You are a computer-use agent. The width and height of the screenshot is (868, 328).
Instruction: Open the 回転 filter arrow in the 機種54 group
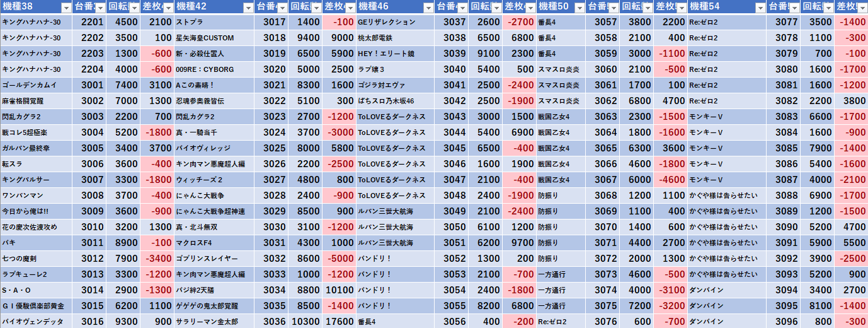pyautogui.click(x=829, y=8)
